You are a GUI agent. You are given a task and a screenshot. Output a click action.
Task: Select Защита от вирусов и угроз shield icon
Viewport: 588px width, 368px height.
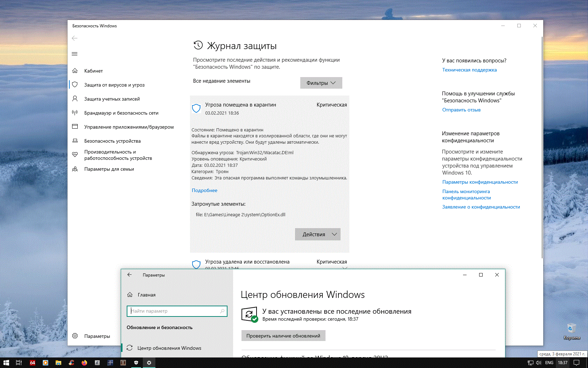75,85
